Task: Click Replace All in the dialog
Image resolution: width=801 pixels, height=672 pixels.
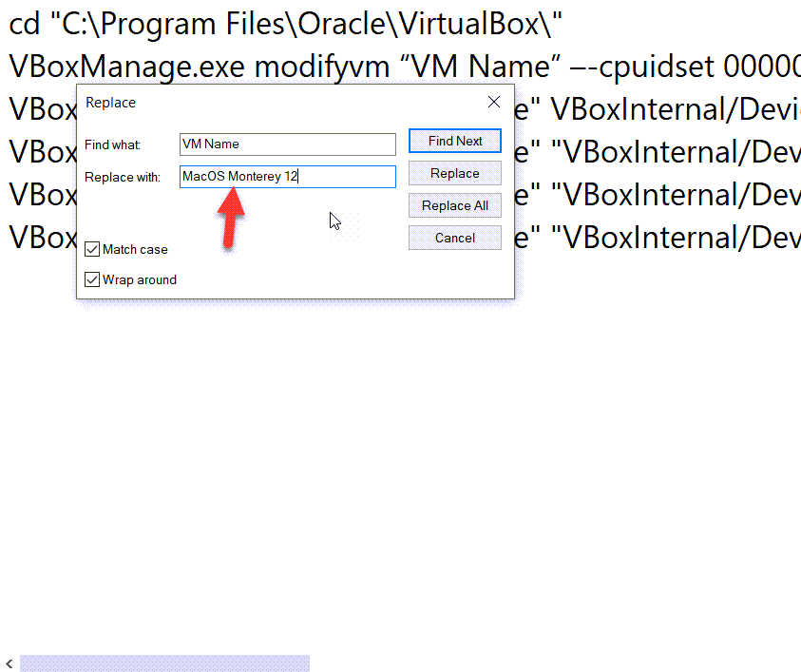Action: click(454, 205)
